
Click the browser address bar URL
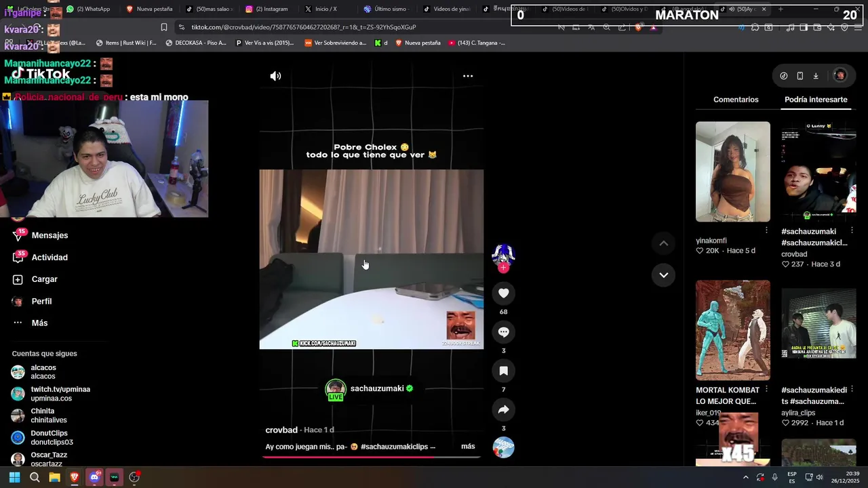tap(304, 27)
